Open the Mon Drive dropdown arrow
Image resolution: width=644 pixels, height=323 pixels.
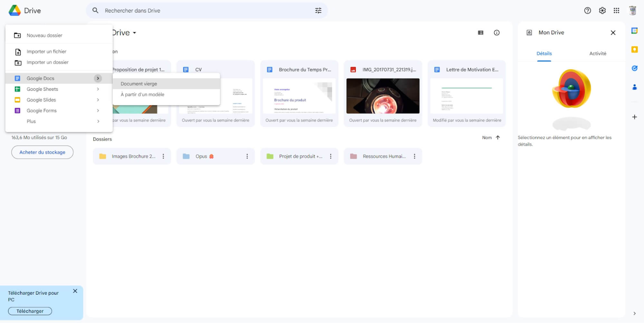(135, 33)
